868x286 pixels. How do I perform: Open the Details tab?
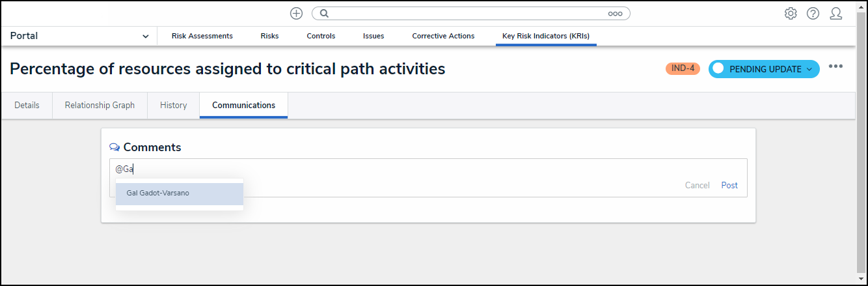[x=27, y=106]
